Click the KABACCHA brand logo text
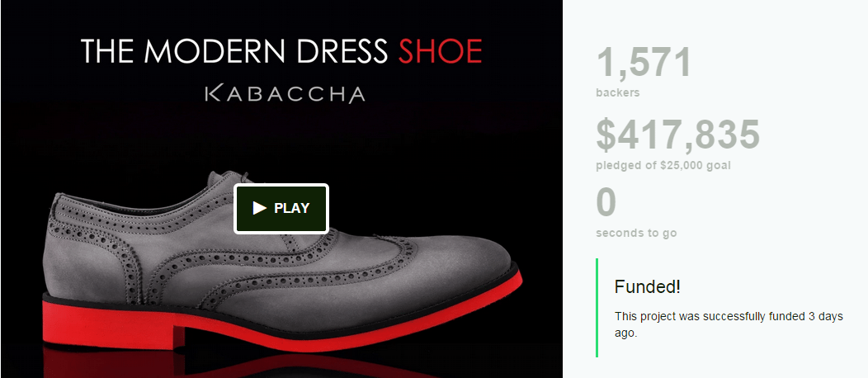 tap(284, 92)
